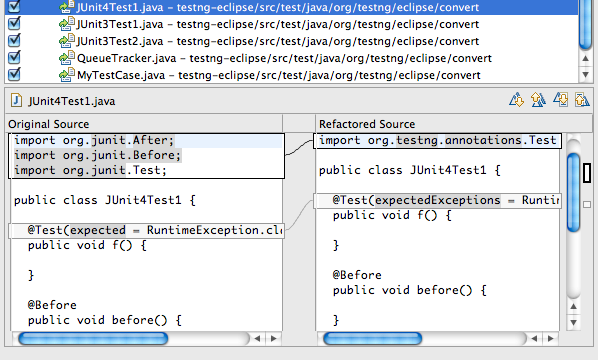The width and height of the screenshot is (598, 360).
Task: Click the file list vertical scrollbar thumb
Action: tap(585, 25)
